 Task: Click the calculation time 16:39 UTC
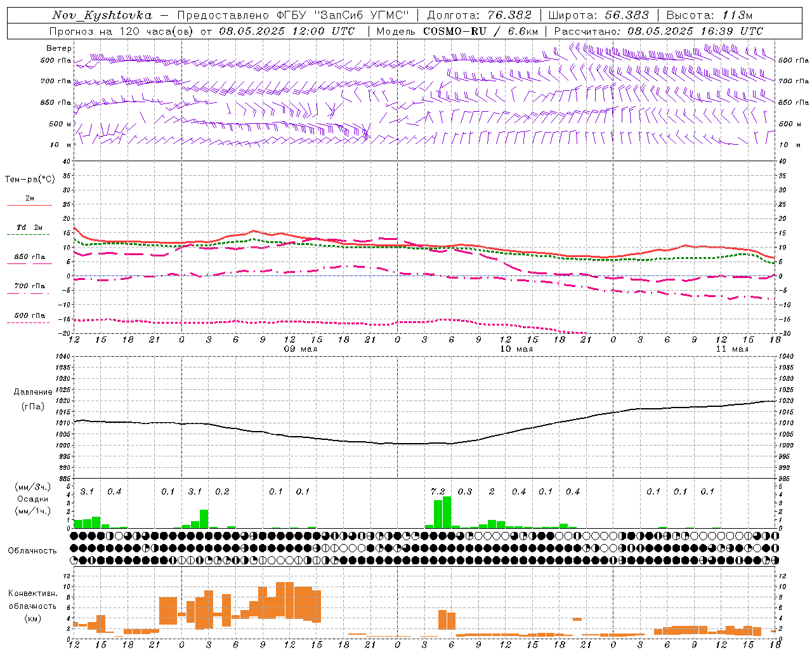pyautogui.click(x=732, y=31)
